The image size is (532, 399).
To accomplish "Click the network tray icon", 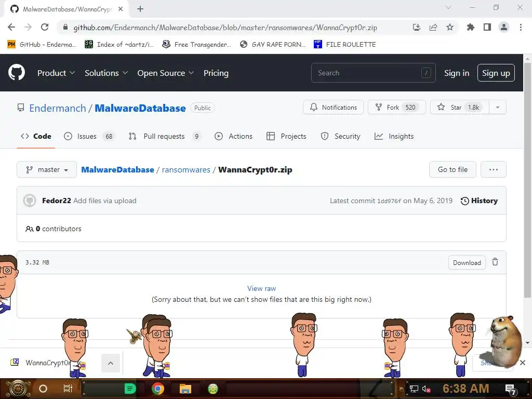I will tap(414, 389).
